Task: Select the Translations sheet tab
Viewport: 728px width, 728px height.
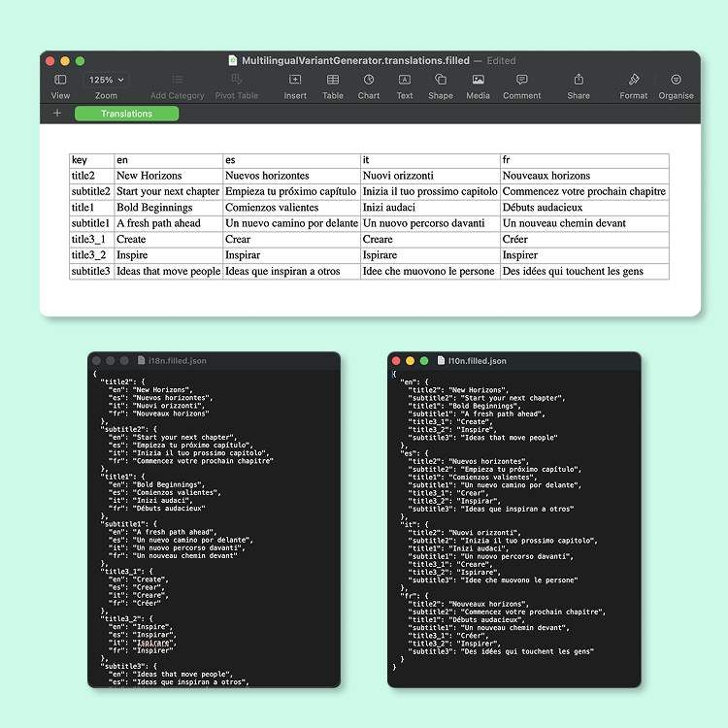Action: [127, 114]
